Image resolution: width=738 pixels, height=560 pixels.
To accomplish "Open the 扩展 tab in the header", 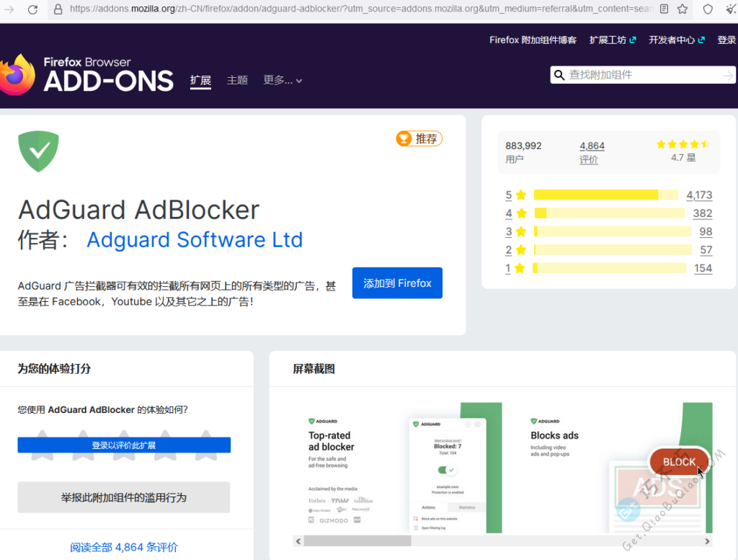I will pyautogui.click(x=200, y=81).
